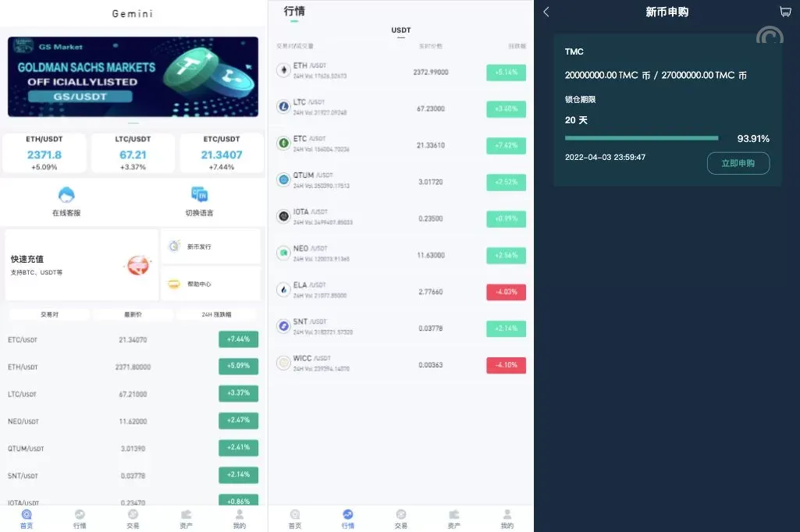Open the Assets tab in the market screen bottom bar
Screen dimensions: 800x532
coord(454,519)
